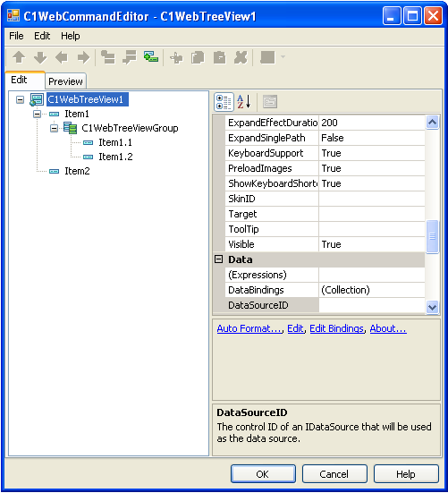Click the Help button at bottom

[x=406, y=474]
